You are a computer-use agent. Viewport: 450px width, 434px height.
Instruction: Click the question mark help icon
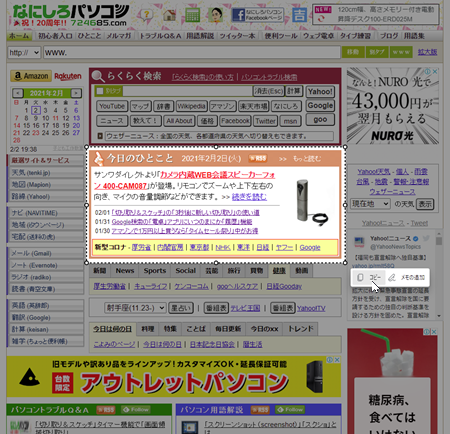coord(147,15)
